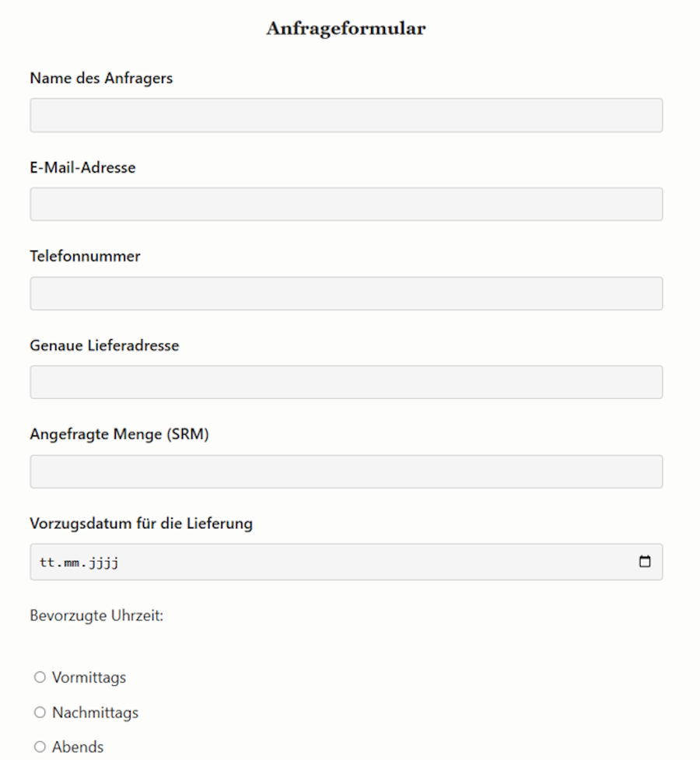
Task: Focus the E-Mail-Adresse text box
Action: click(x=346, y=204)
